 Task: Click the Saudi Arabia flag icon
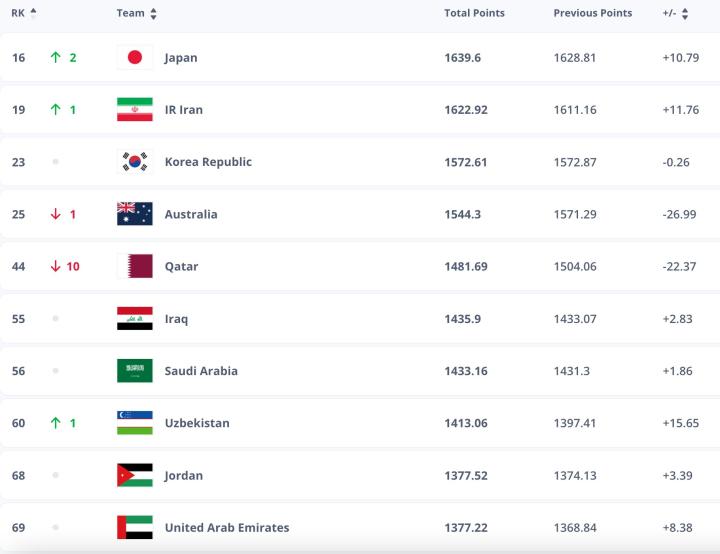pyautogui.click(x=134, y=371)
